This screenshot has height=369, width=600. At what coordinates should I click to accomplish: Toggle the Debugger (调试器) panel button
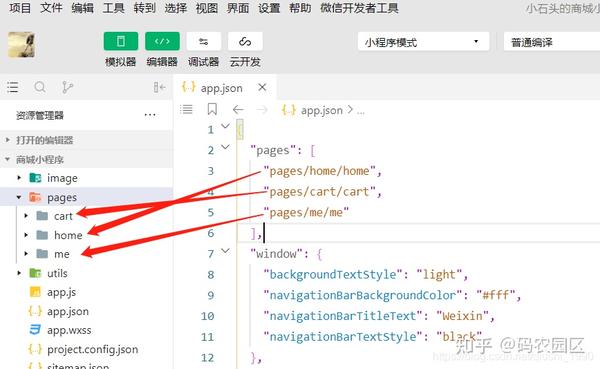pyautogui.click(x=204, y=41)
